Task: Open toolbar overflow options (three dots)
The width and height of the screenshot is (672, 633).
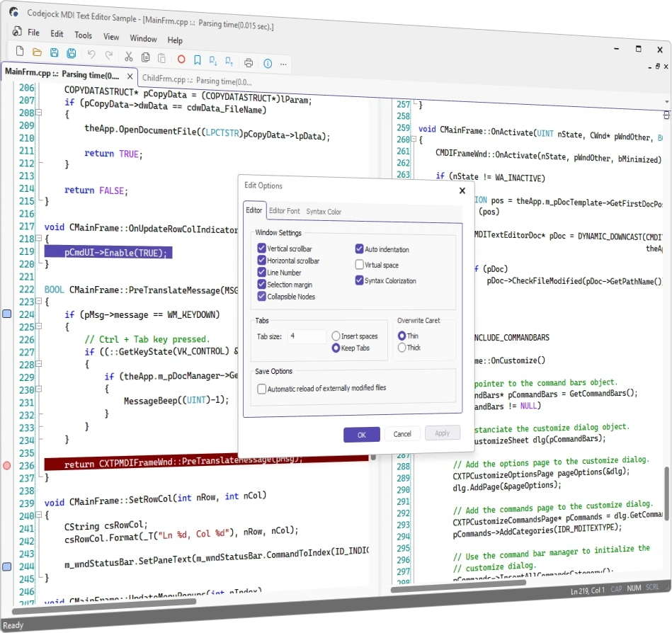Action: point(283,64)
